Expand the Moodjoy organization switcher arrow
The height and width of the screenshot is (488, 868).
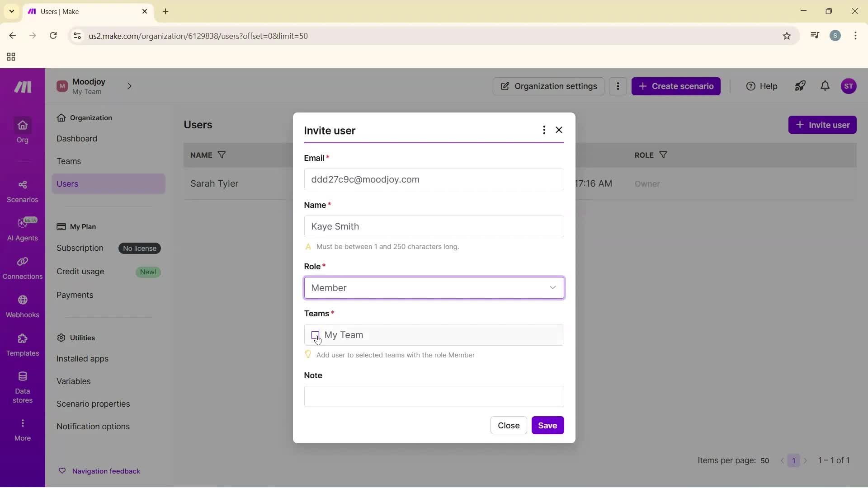[x=130, y=86]
